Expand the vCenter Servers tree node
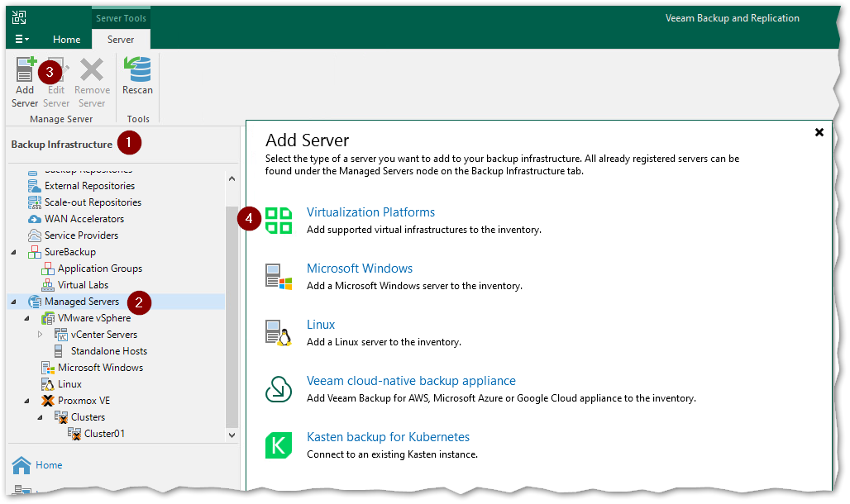 [41, 335]
